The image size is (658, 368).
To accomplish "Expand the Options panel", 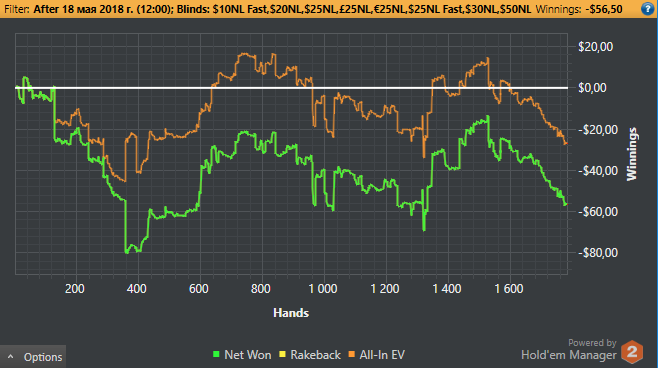I will (x=33, y=357).
